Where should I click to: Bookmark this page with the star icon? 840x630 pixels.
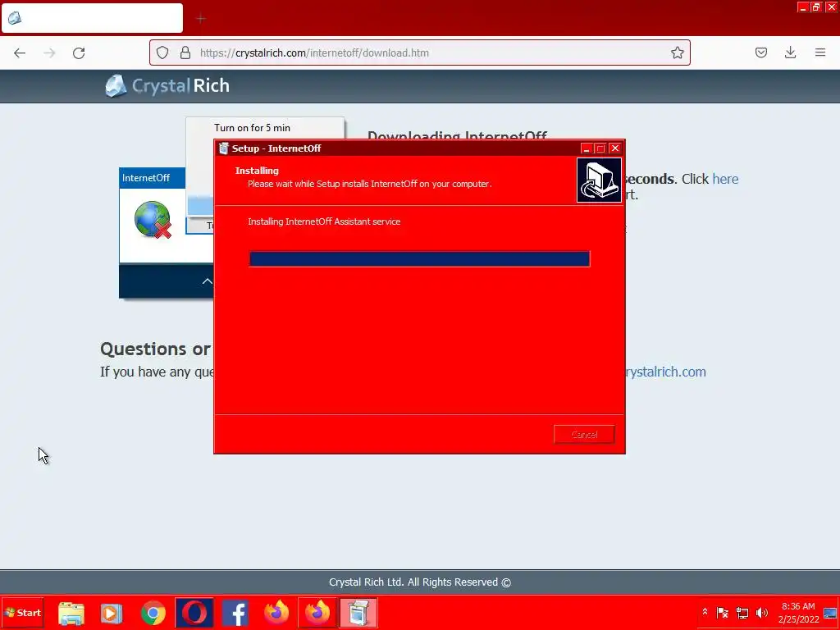point(677,52)
